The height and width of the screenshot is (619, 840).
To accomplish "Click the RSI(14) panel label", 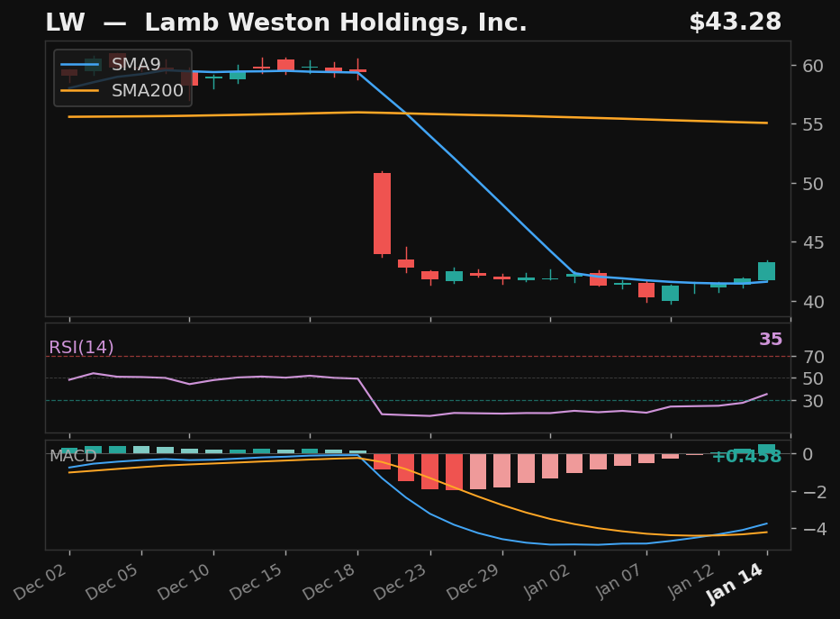I will coord(81,347).
